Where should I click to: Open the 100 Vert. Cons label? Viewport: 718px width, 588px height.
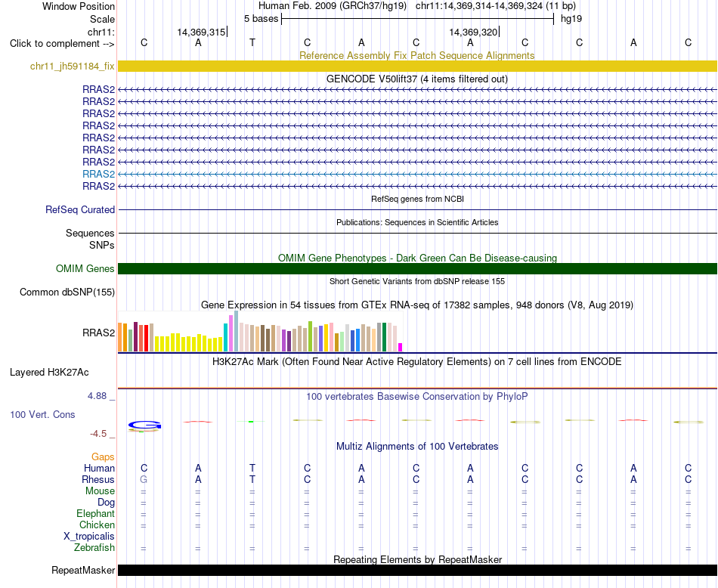[42, 414]
